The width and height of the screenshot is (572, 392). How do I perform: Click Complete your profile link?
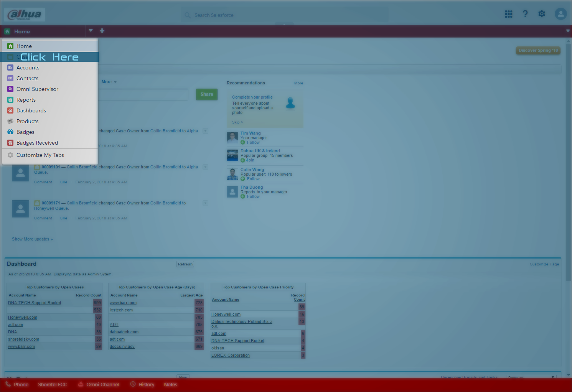point(252,97)
